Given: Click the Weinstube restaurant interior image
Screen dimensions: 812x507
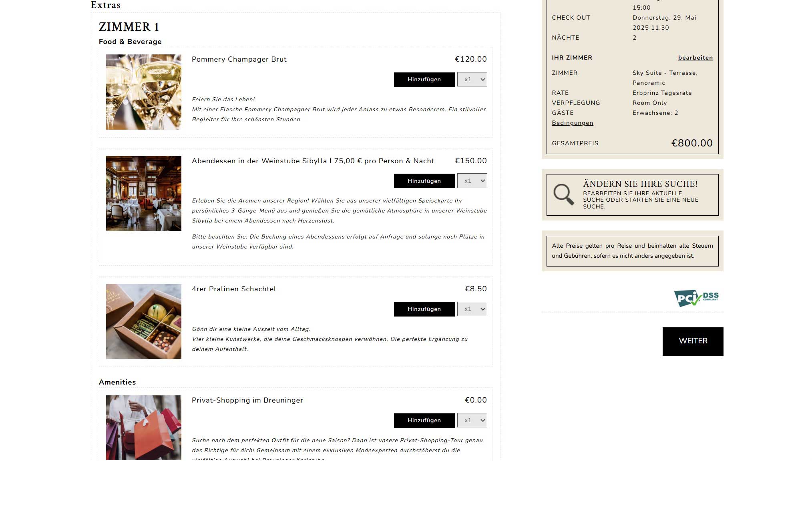Looking at the screenshot, I should click(x=143, y=193).
